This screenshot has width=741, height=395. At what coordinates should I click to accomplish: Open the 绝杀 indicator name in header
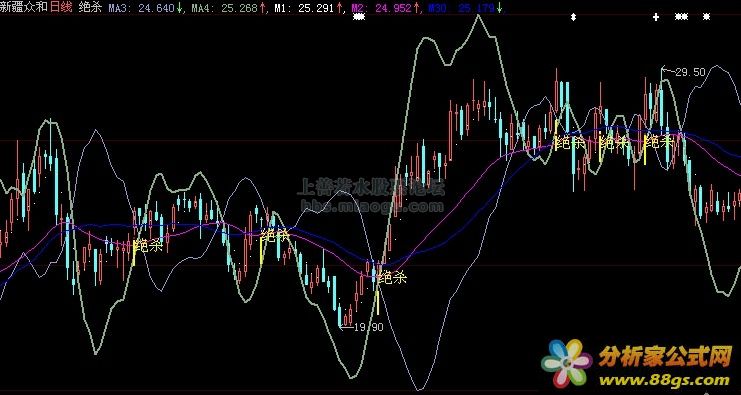click(x=90, y=8)
